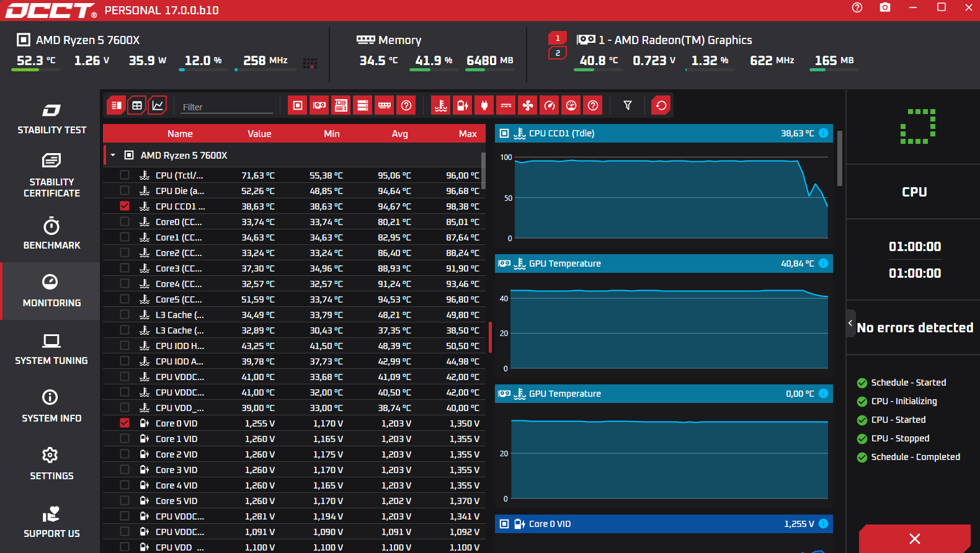Click the speedometer icon right of the fan icon

(550, 105)
